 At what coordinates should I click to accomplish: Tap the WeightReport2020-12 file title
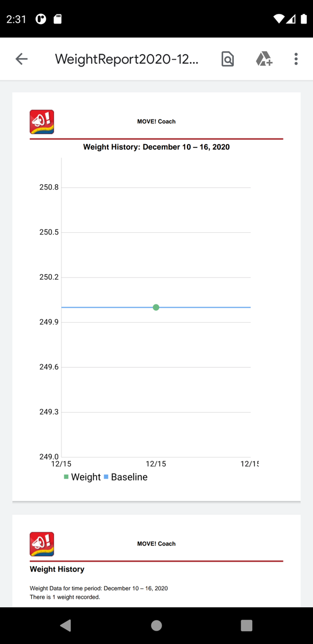(x=127, y=59)
